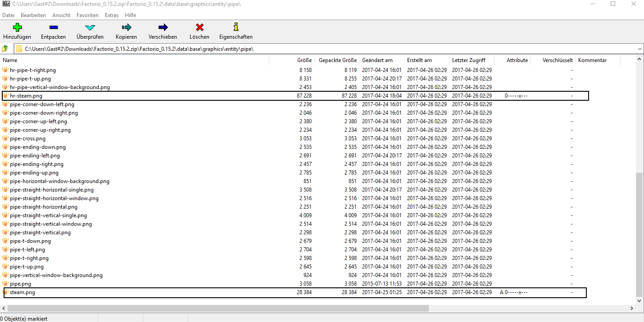Select pipe-cross.png file row
Viewport: 644px width, 322px height.
pos(27,139)
